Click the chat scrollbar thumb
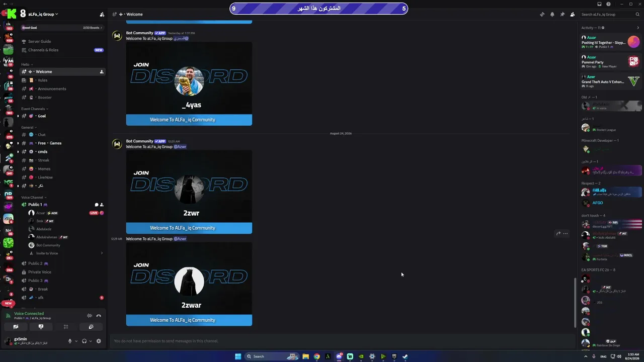 click(x=575, y=302)
